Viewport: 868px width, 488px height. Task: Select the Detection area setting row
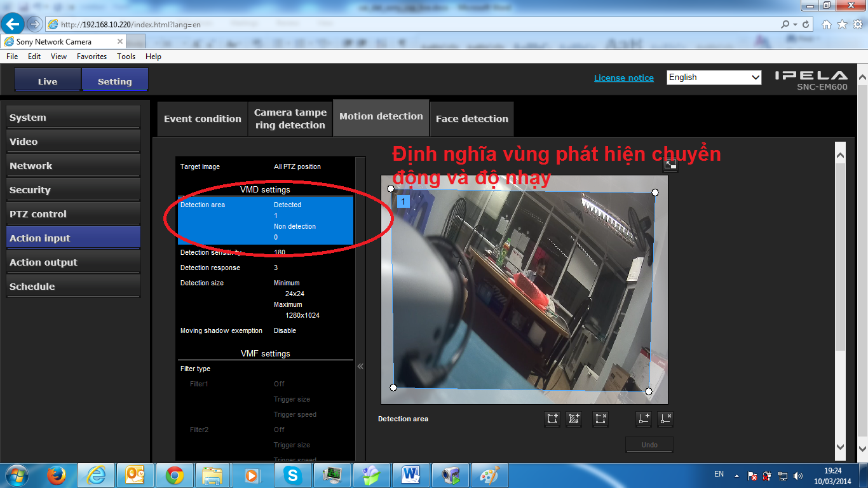coord(265,220)
